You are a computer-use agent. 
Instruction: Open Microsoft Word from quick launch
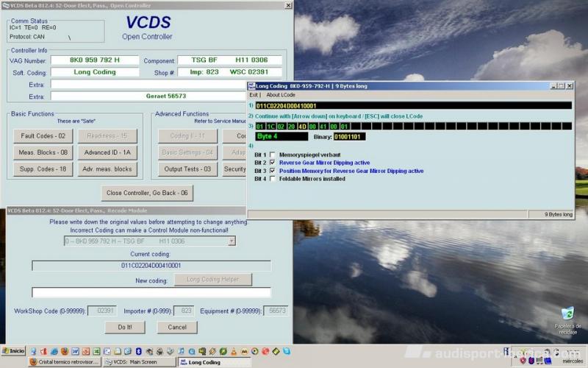(x=76, y=352)
